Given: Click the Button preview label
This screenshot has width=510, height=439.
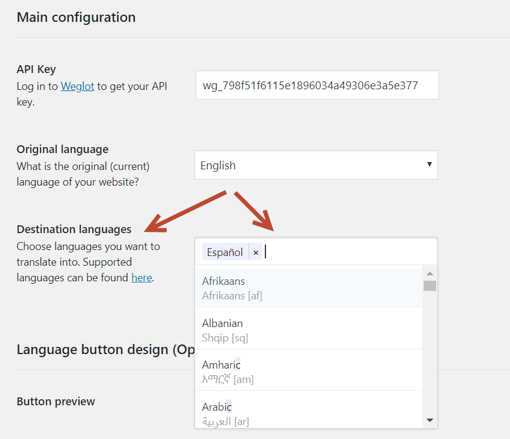Looking at the screenshot, I should pyautogui.click(x=56, y=401).
